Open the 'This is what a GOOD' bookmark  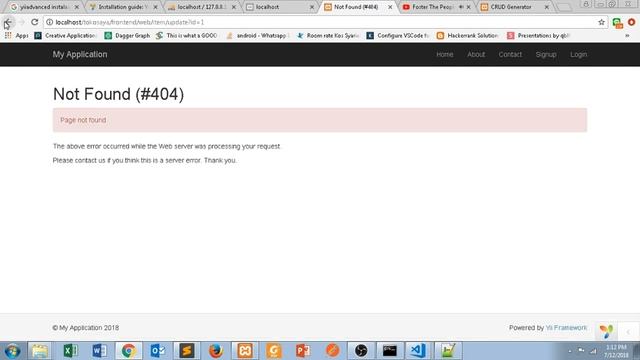187,36
